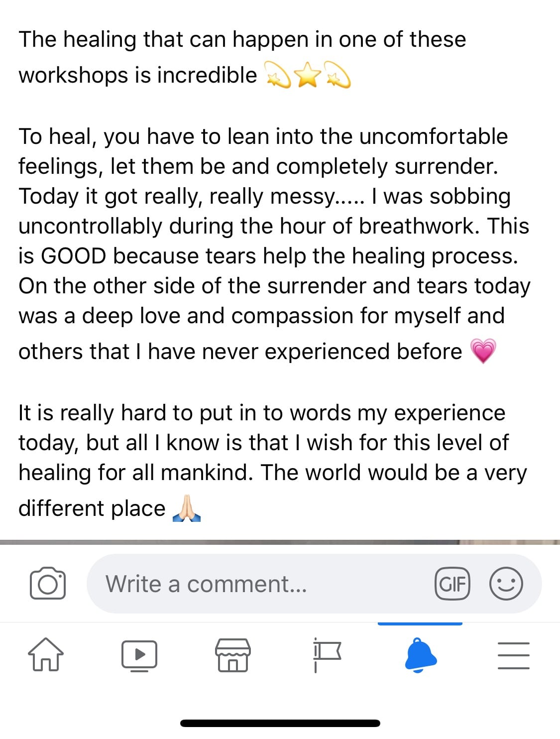Tap the camera icon beside comment box

48,583
